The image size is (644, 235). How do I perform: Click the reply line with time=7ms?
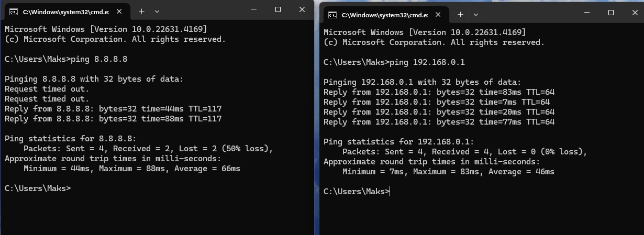tap(437, 102)
